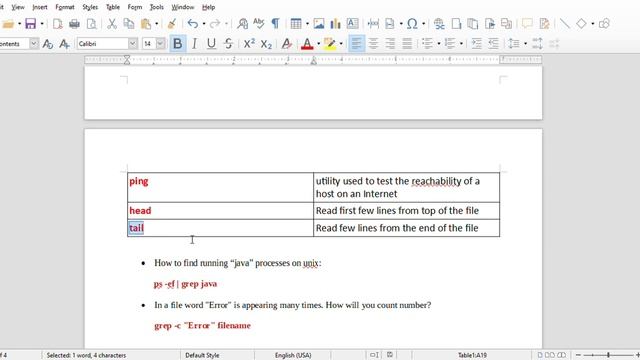The height and width of the screenshot is (360, 640).
Task: Open the Insert menu
Action: pos(40,7)
